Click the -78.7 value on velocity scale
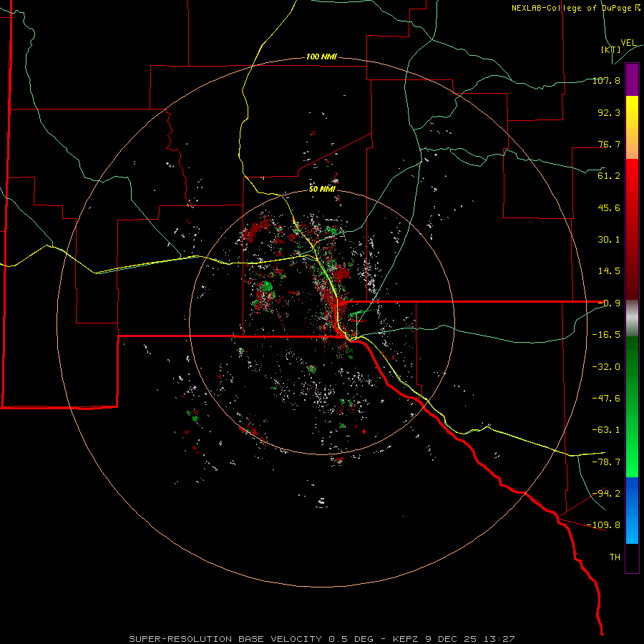Screen dimensions: 644x644 (606, 462)
